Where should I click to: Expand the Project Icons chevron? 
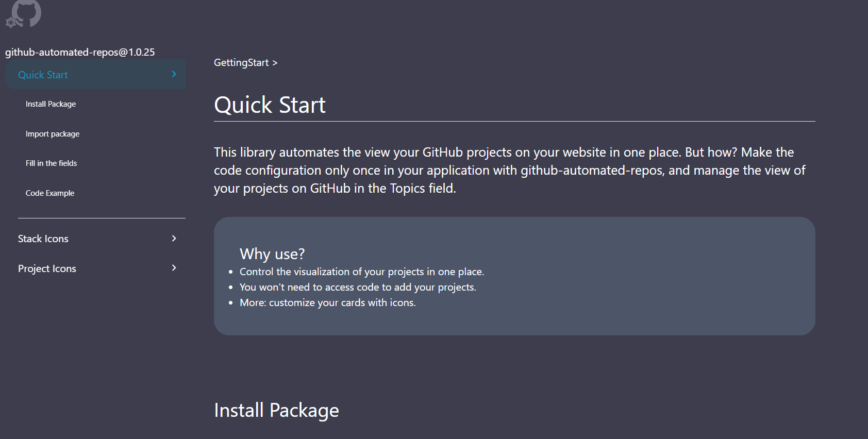tap(174, 268)
